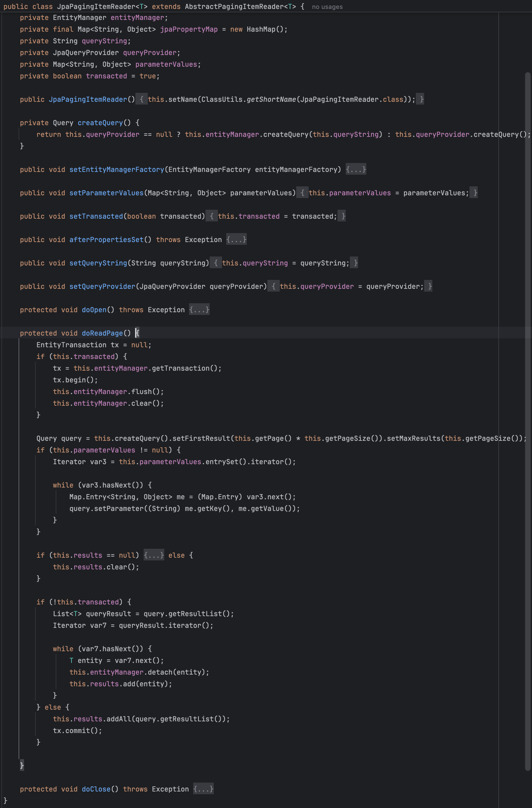Expand folded setQueryProvider closing brace
The height and width of the screenshot is (808, 532).
pos(429,286)
